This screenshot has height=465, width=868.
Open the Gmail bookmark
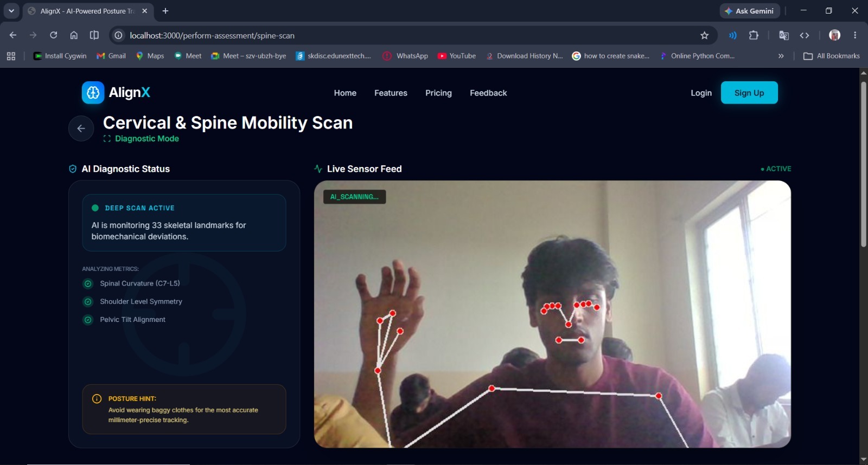click(111, 56)
